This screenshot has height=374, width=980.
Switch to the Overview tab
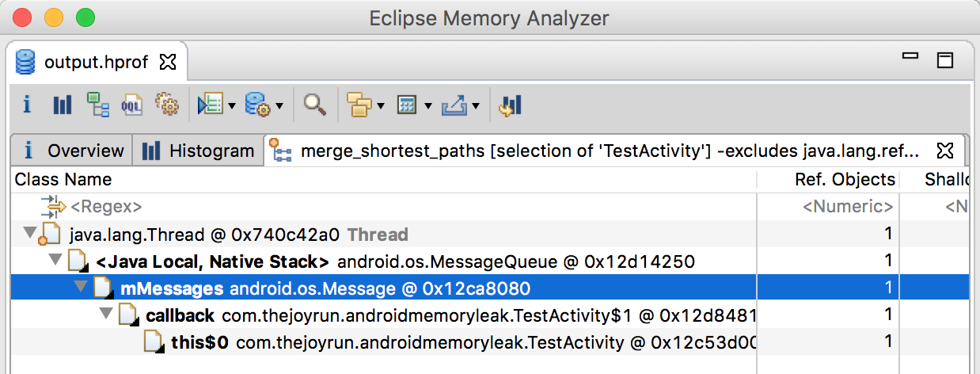(74, 151)
